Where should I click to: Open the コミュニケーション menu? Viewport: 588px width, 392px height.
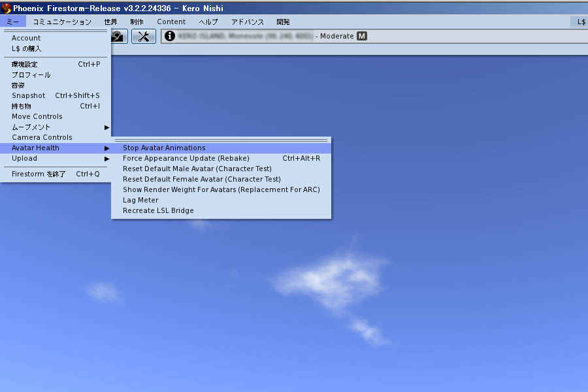[62, 22]
